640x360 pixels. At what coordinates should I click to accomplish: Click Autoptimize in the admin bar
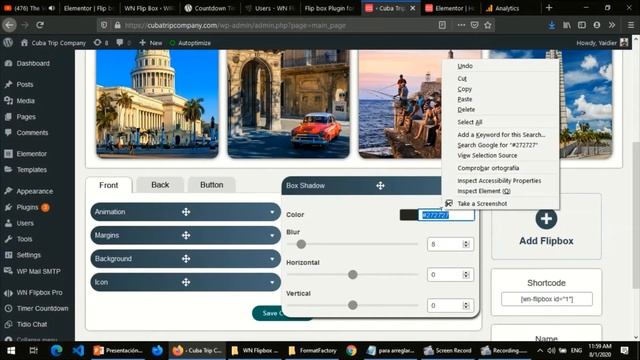click(190, 43)
